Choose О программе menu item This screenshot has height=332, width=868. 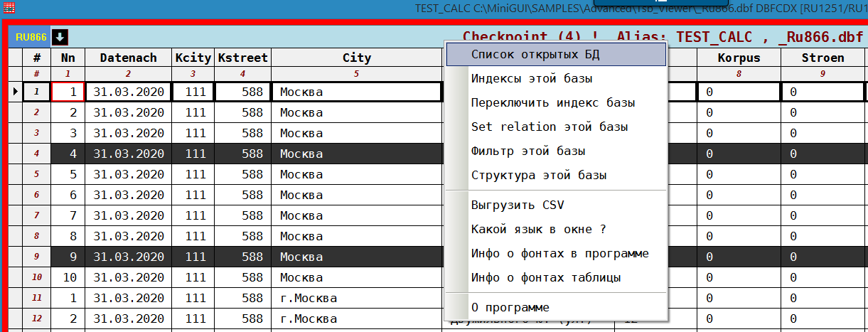tap(555, 307)
